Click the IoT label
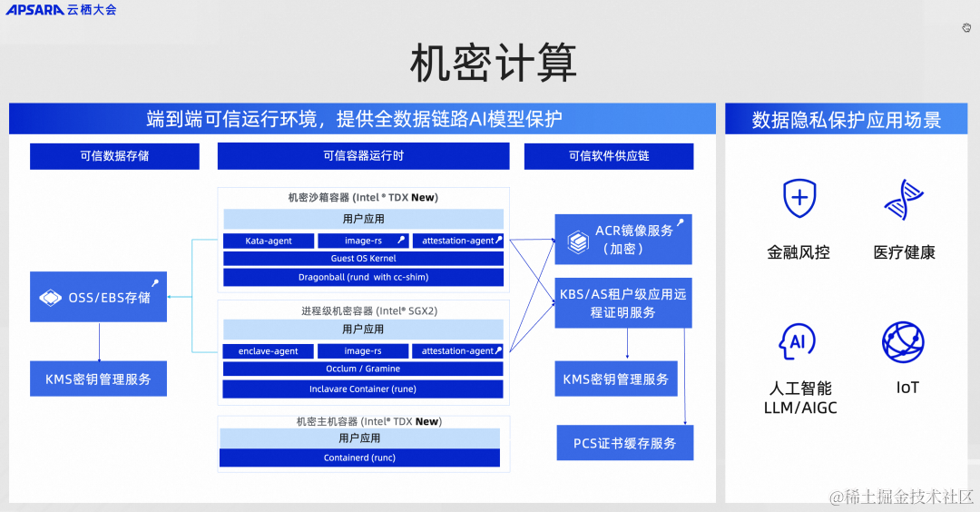This screenshot has height=512, width=980. (x=907, y=388)
